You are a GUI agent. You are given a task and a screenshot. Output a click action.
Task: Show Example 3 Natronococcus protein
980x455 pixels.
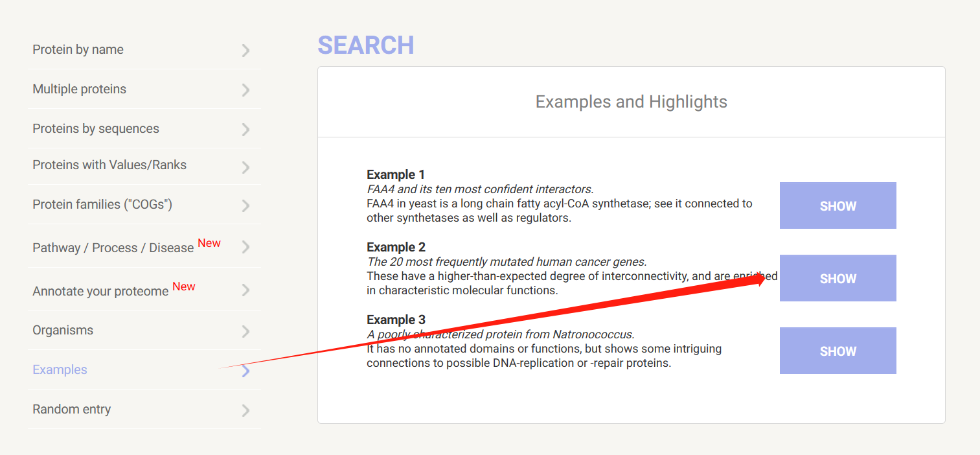click(x=838, y=351)
